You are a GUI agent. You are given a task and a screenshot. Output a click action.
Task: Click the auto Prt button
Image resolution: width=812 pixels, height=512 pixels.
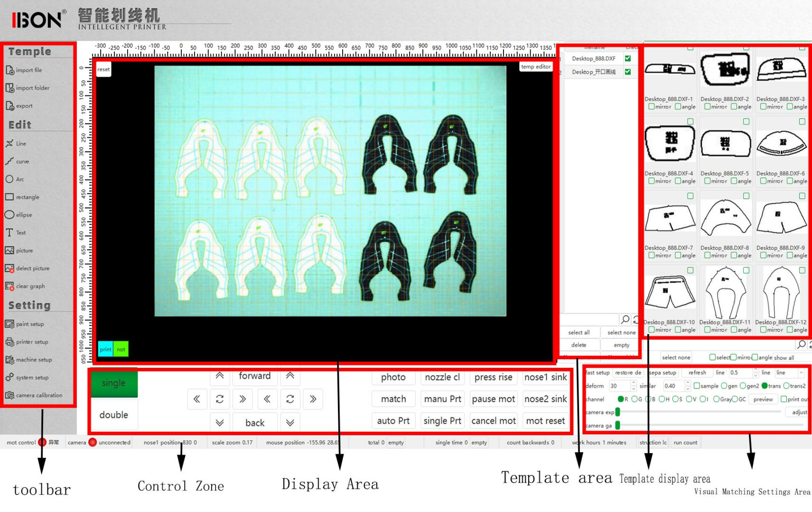[393, 420]
